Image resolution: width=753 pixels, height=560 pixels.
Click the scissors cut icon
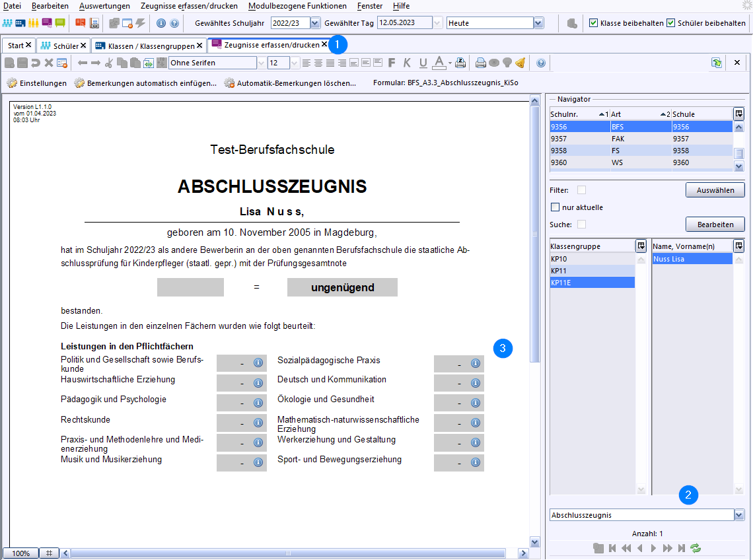click(109, 63)
